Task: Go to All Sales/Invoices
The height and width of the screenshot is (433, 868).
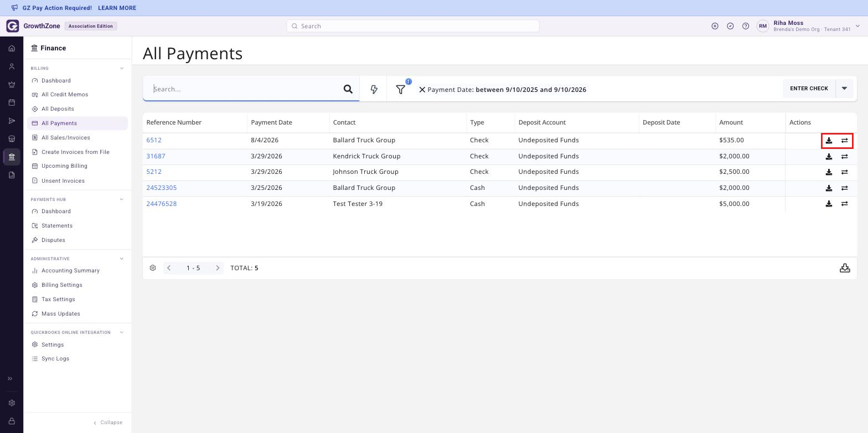Action: [65, 138]
